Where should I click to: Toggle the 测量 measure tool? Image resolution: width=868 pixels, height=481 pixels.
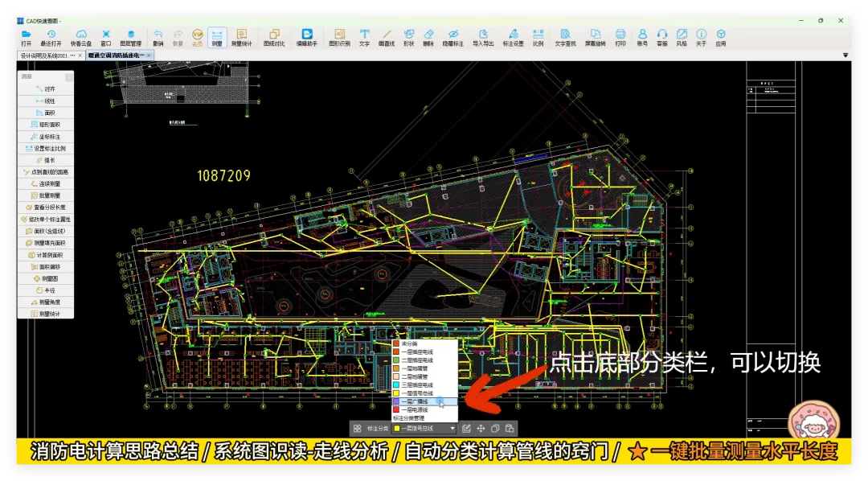(x=217, y=38)
